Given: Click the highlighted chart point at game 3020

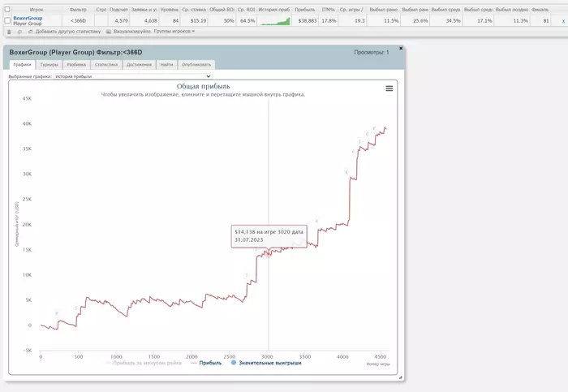Looking at the screenshot, I should click(269, 254).
